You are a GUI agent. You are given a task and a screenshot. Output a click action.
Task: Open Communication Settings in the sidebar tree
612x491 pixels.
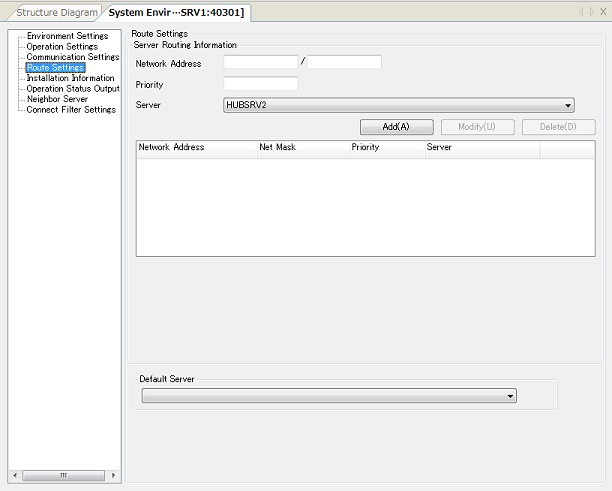[x=72, y=57]
